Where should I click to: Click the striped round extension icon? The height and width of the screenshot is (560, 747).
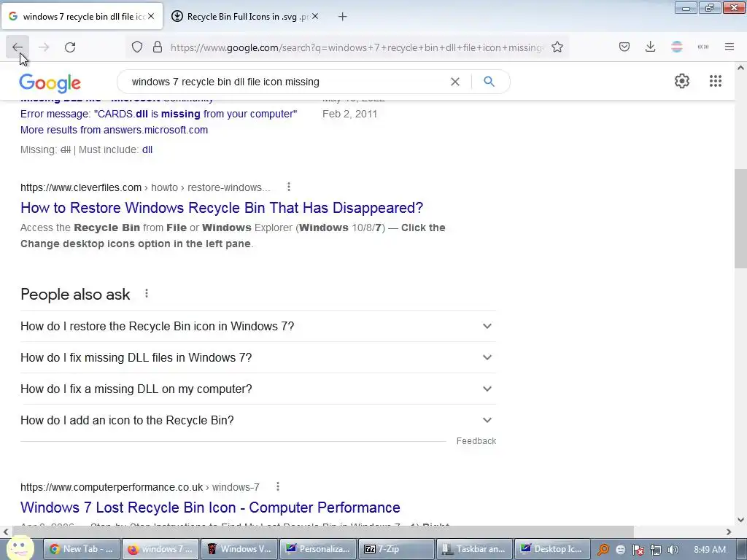click(x=677, y=47)
